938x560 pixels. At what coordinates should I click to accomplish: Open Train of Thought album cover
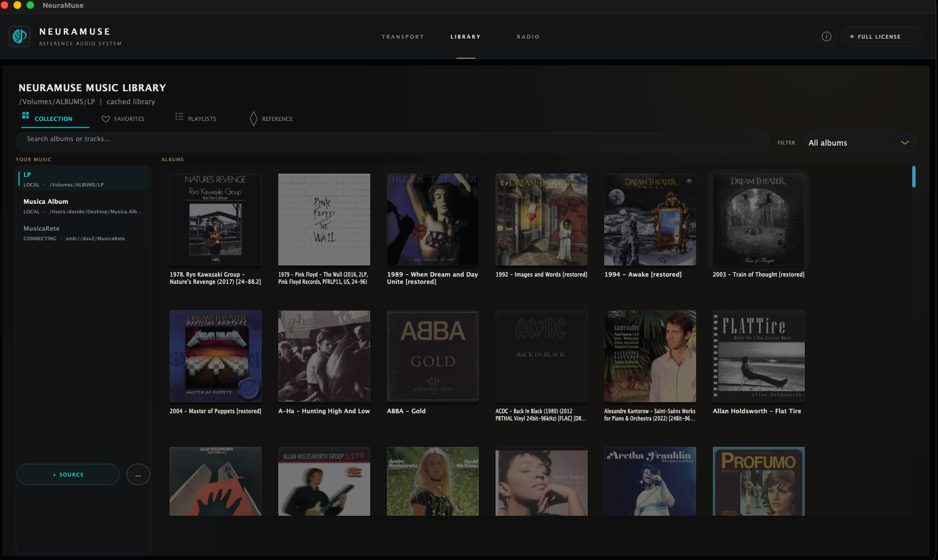tap(759, 220)
